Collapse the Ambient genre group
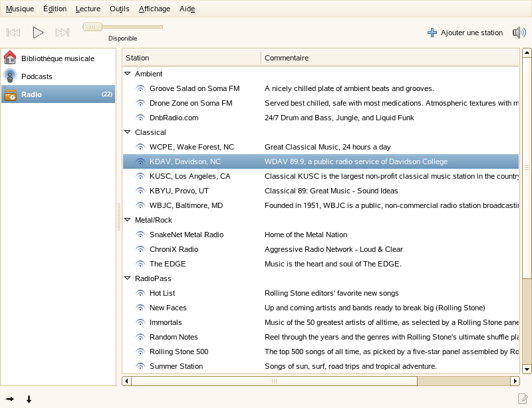The width and height of the screenshot is (532, 408). tap(127, 74)
